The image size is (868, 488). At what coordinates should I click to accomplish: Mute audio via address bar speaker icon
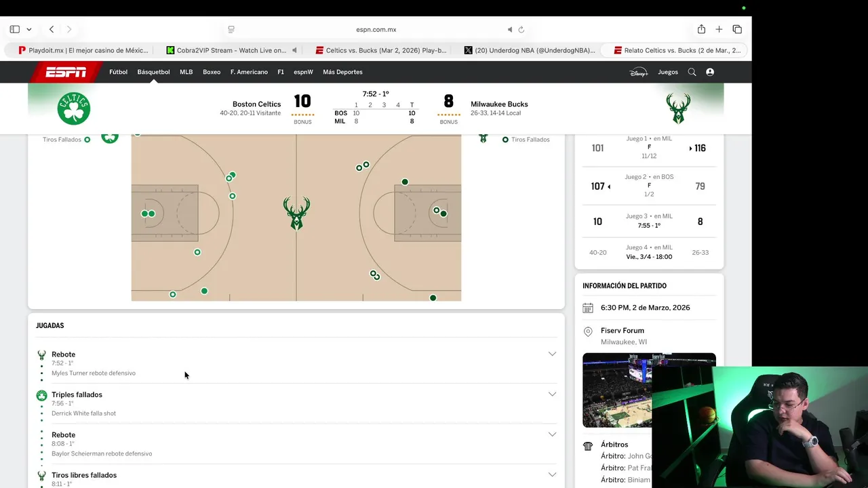pos(510,29)
